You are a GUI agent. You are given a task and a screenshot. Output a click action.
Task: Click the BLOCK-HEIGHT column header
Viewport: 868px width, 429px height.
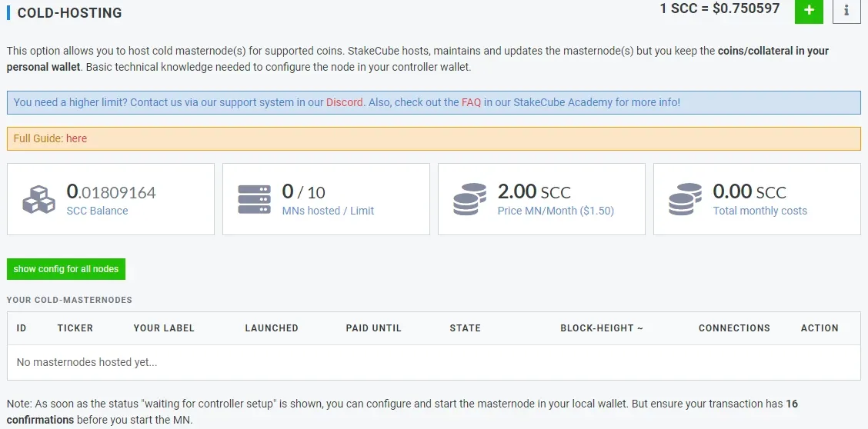602,328
